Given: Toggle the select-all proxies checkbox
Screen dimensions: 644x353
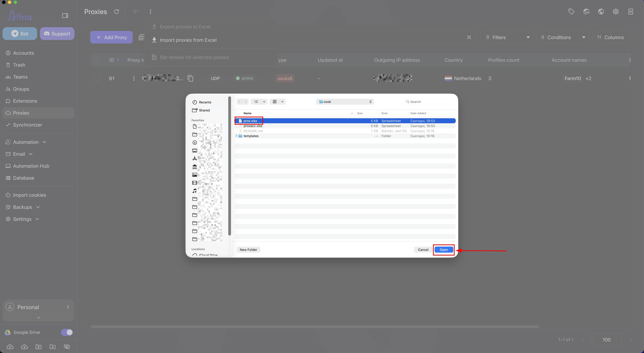Looking at the screenshot, I should click(x=97, y=60).
